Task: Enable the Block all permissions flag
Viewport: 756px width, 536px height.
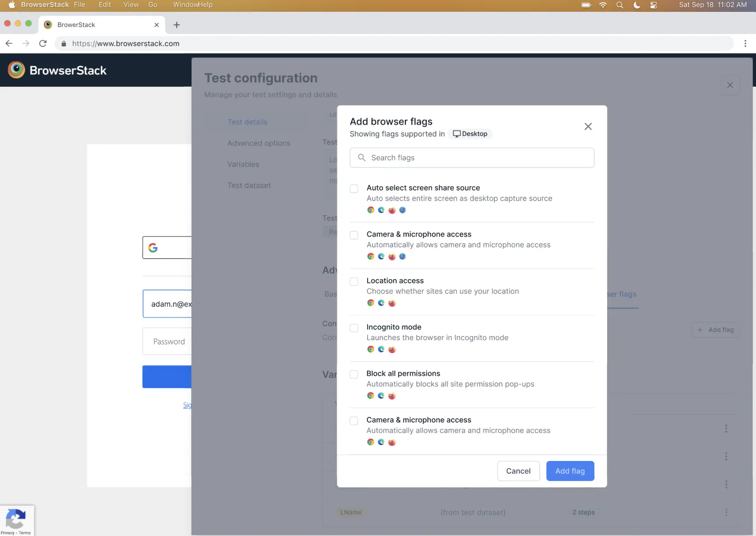Action: click(354, 374)
